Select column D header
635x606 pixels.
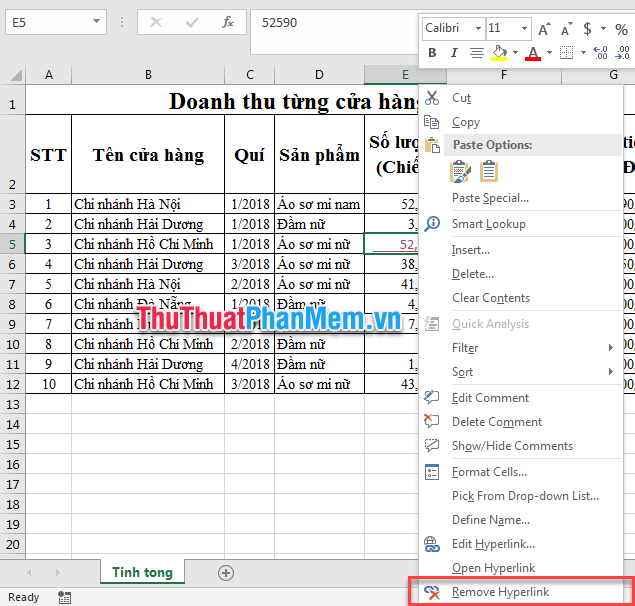[320, 75]
